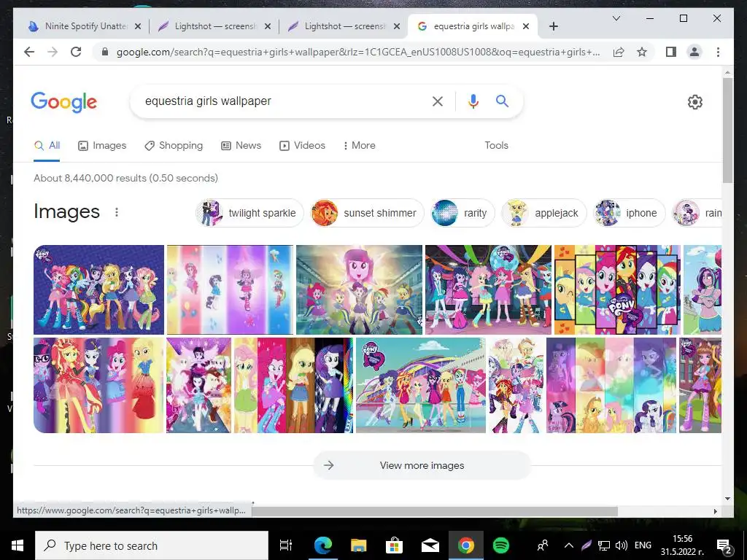This screenshot has width=747, height=560.
Task: Open the Lightshot tray icon
Action: click(x=586, y=545)
